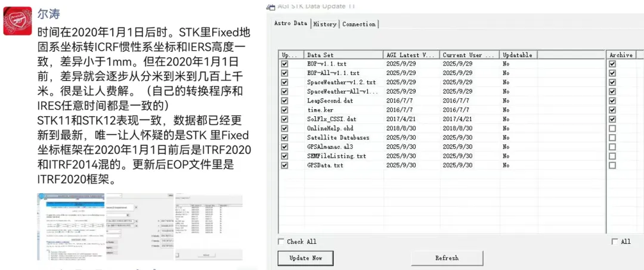
Task: Open the red Arsenal avatar of 尔涛
Action: click(x=18, y=20)
